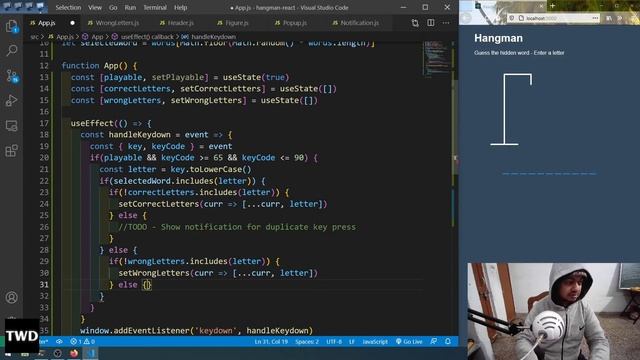The height and width of the screenshot is (360, 640).
Task: Change language mode via JavaScript
Action: pos(375,341)
